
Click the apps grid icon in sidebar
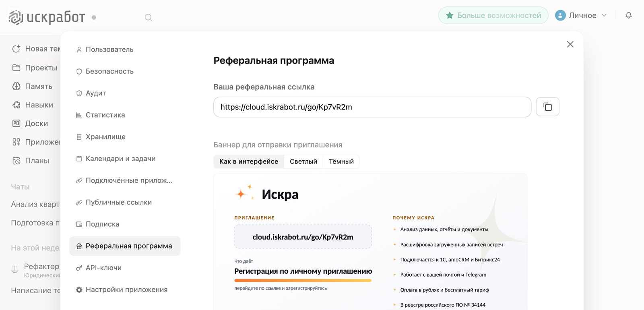click(x=16, y=142)
